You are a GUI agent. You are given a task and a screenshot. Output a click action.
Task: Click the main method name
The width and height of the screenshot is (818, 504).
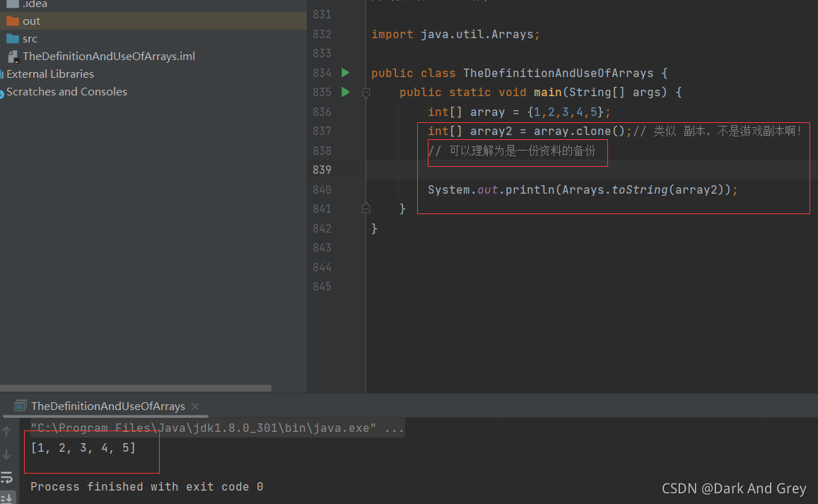coord(548,93)
